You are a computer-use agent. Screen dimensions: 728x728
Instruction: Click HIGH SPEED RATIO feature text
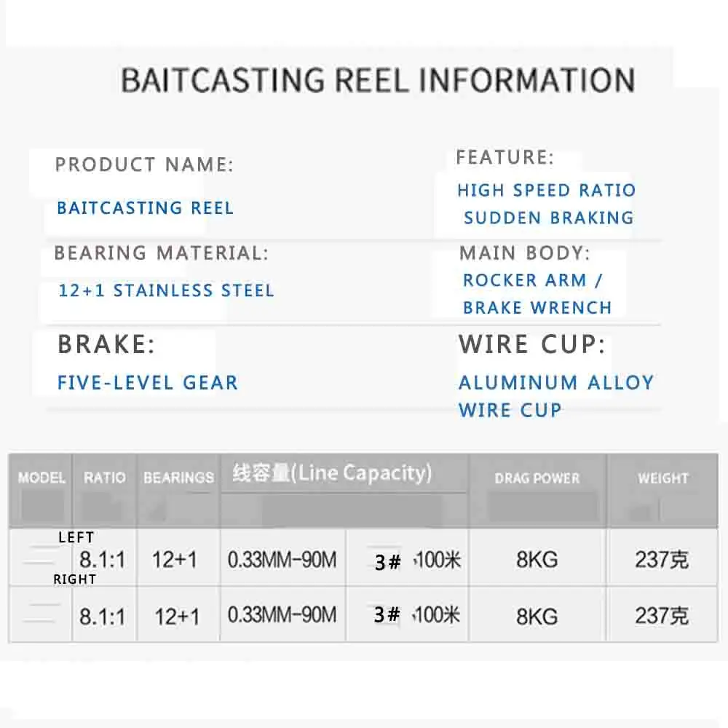coord(547,190)
